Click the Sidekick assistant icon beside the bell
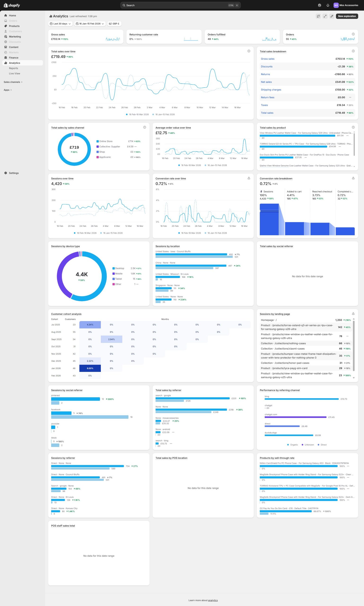Viewport: 364px width, 606px height. tap(319, 5)
